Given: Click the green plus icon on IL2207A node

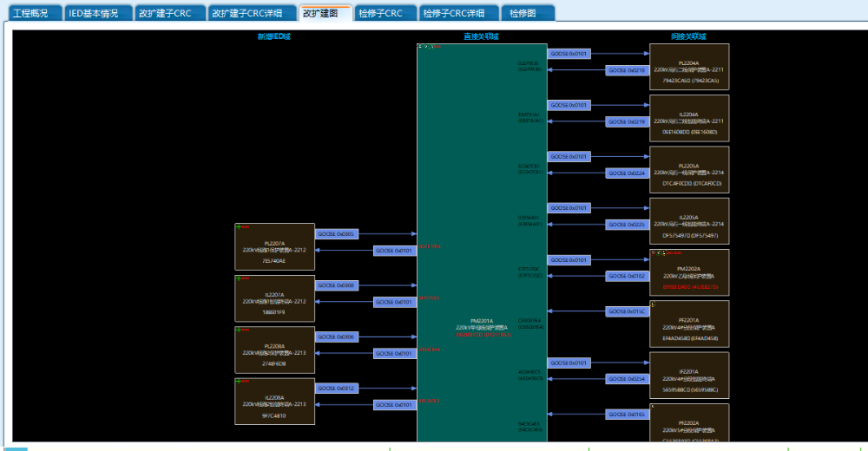Looking at the screenshot, I should 239,278.
